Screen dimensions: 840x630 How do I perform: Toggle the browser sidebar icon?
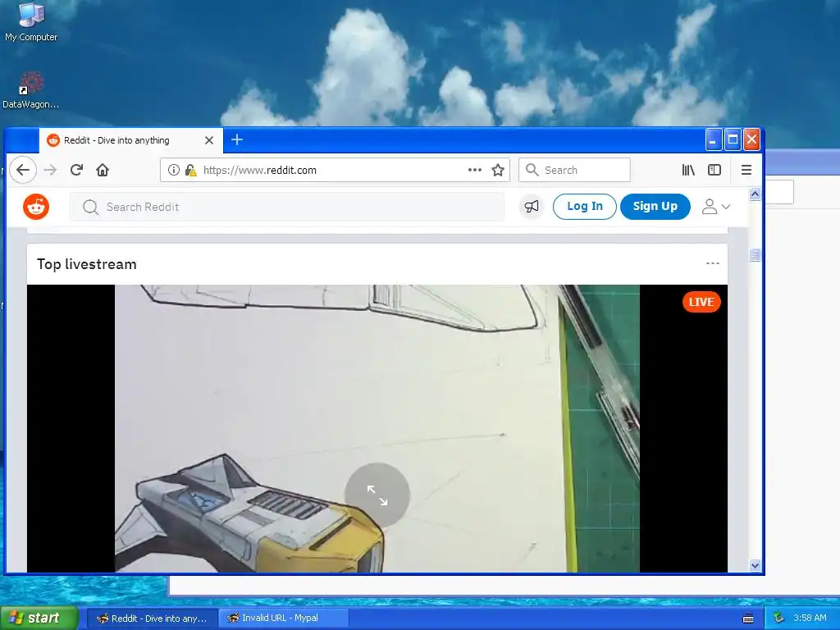[714, 170]
